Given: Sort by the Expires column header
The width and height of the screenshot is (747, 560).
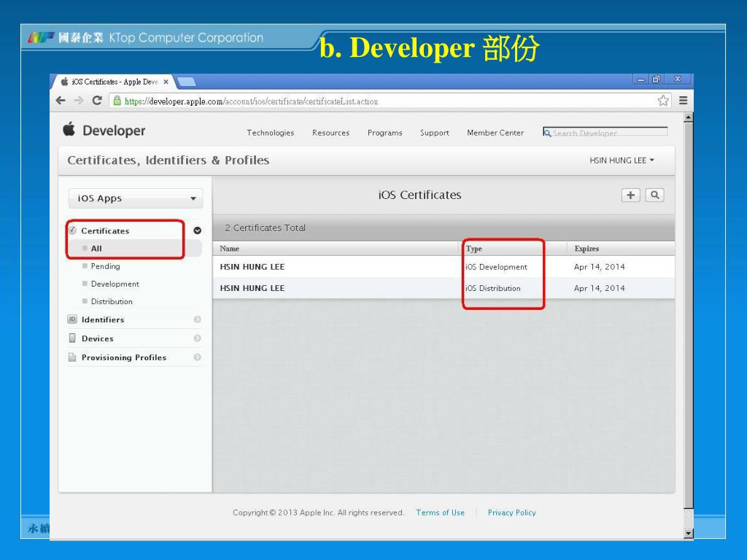Looking at the screenshot, I should pos(587,249).
